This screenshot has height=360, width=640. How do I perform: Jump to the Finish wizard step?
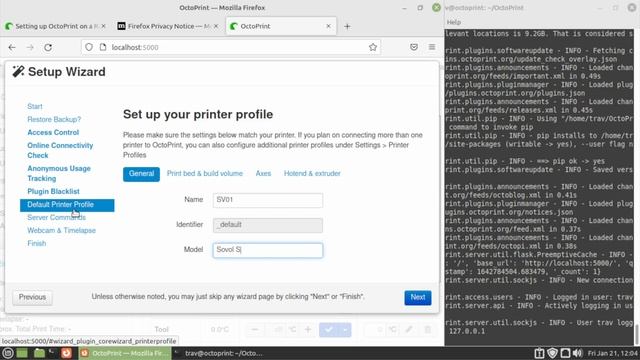pos(37,244)
